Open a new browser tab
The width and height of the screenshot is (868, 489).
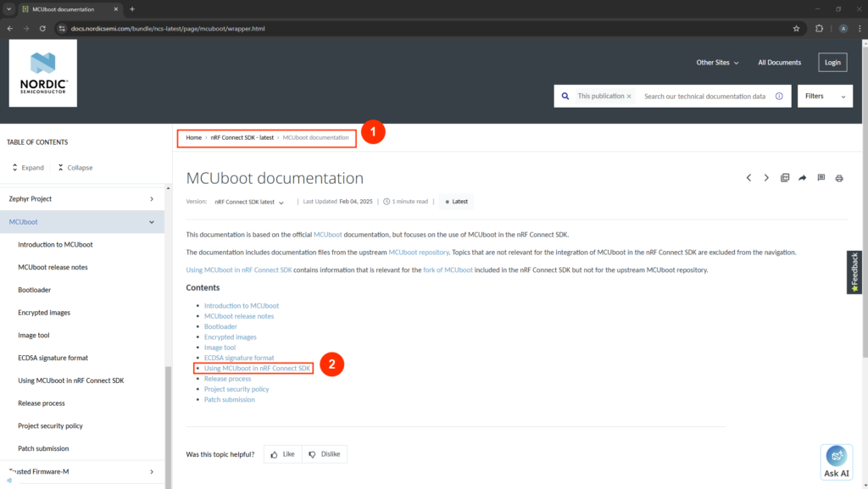(x=131, y=8)
